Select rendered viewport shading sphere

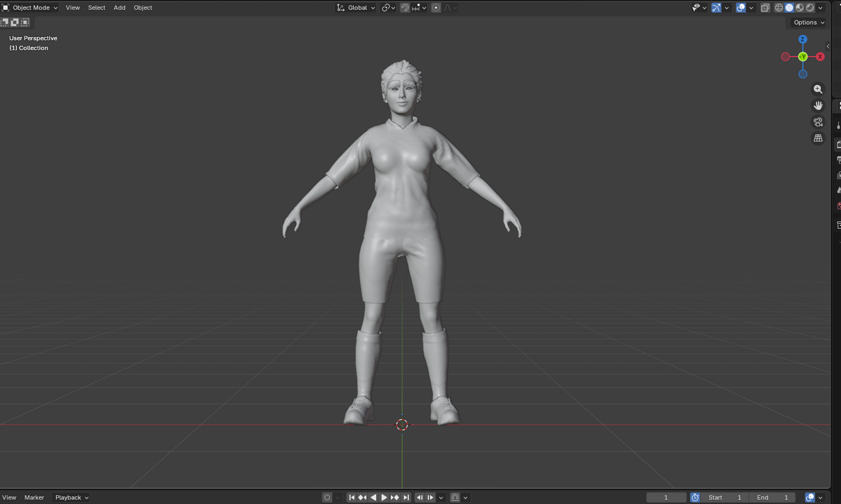coord(810,8)
